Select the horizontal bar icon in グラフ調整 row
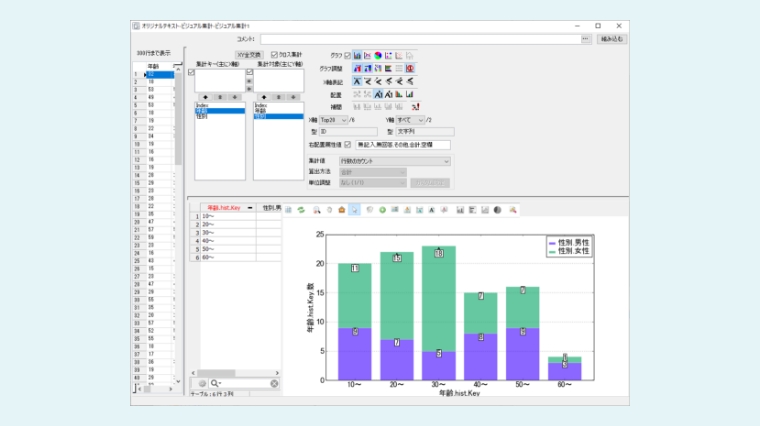Image resolution: width=760 pixels, height=426 pixels. pos(388,68)
